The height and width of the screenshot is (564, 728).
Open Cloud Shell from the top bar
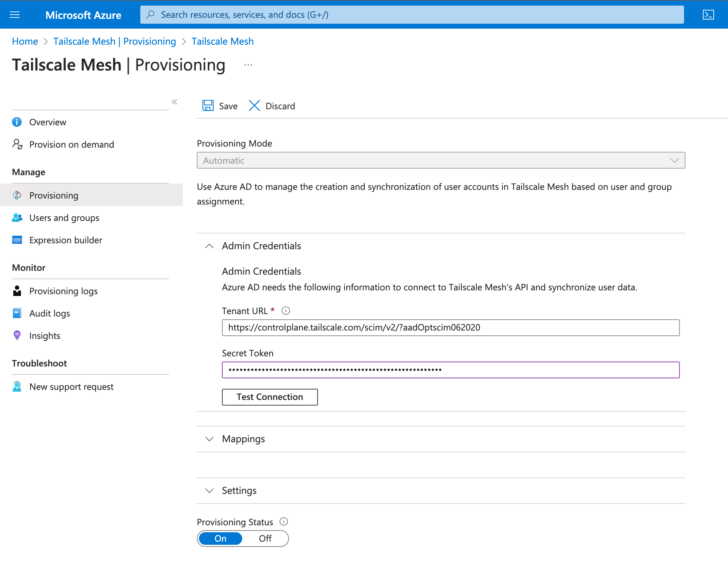(x=708, y=15)
